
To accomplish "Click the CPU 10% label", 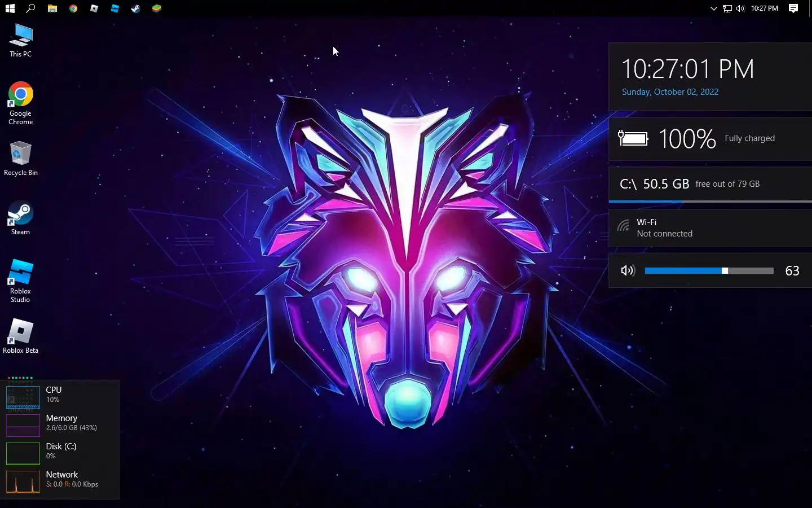I will 54,395.
